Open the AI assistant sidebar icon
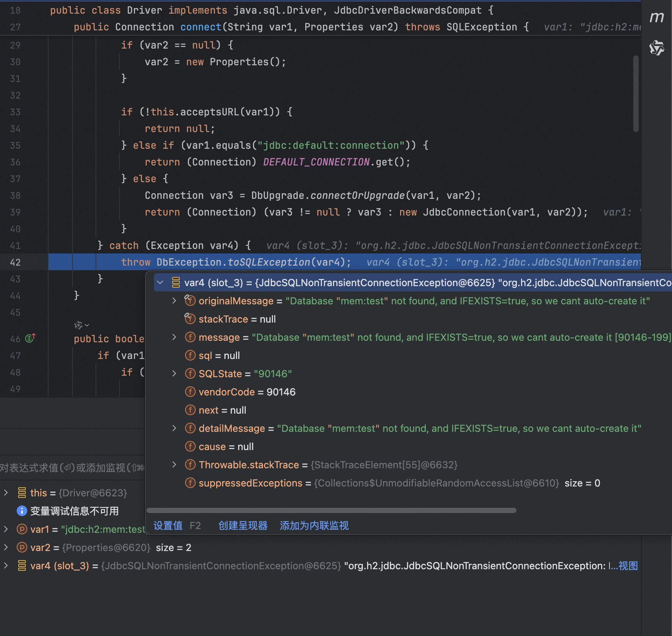Viewport: 672px width, 636px height. [x=656, y=48]
